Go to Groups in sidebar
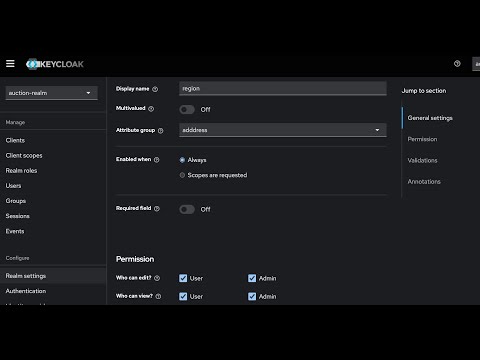The height and width of the screenshot is (360, 480). 16,201
